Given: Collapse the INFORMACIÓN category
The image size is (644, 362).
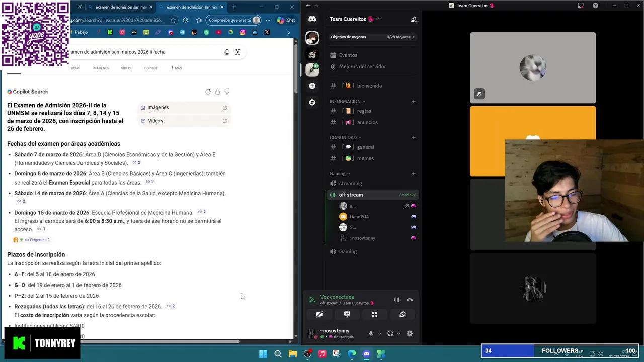Looking at the screenshot, I should pyautogui.click(x=347, y=101).
